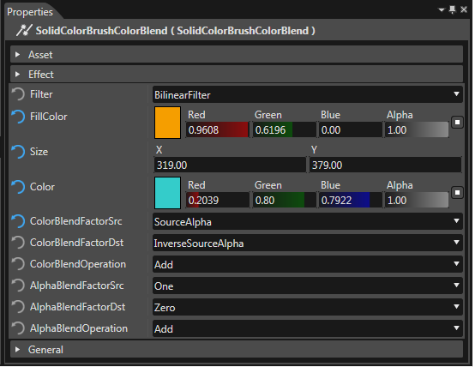Open the Filter dropdown showing BilinearFilter
474x368 pixels.
point(307,95)
